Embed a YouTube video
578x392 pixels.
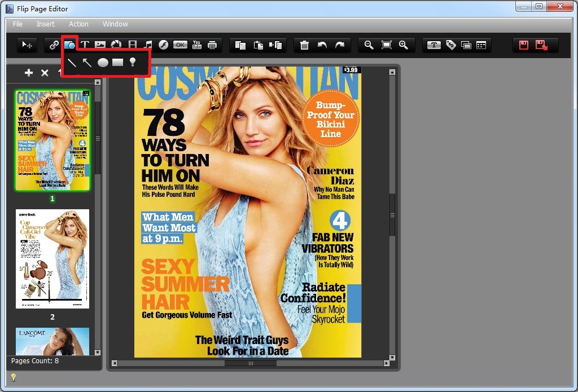coord(197,45)
